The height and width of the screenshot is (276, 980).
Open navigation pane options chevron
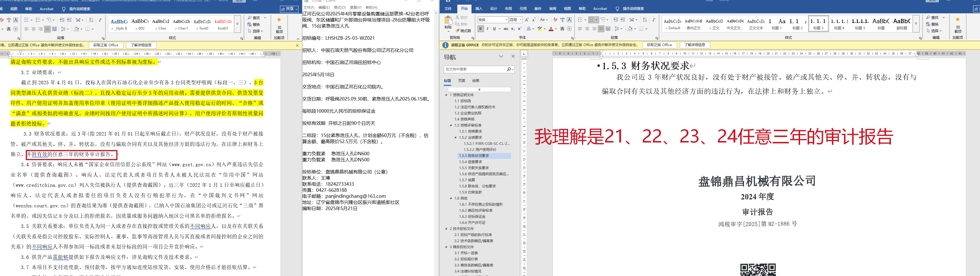pos(501,56)
